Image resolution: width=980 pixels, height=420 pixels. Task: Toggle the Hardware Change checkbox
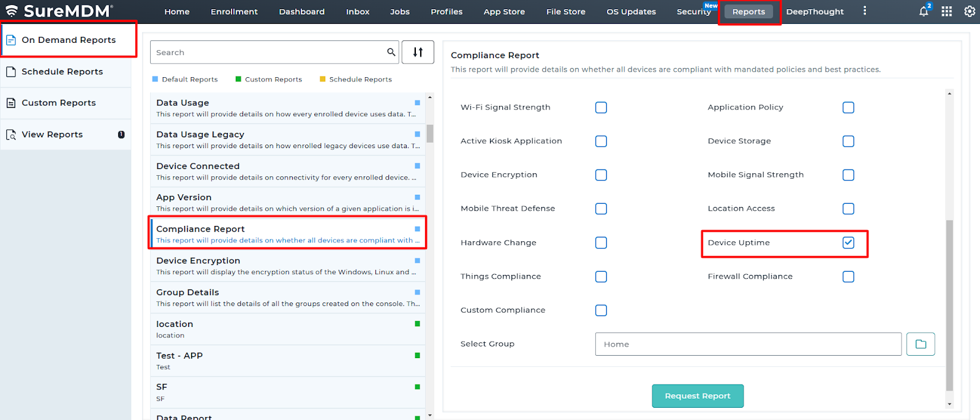[x=601, y=243]
